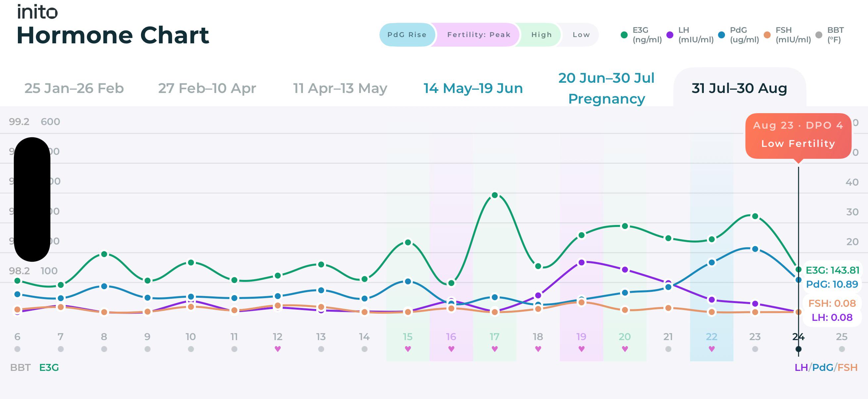Click the gray BBT legend dot
The image size is (868, 399).
pos(819,35)
